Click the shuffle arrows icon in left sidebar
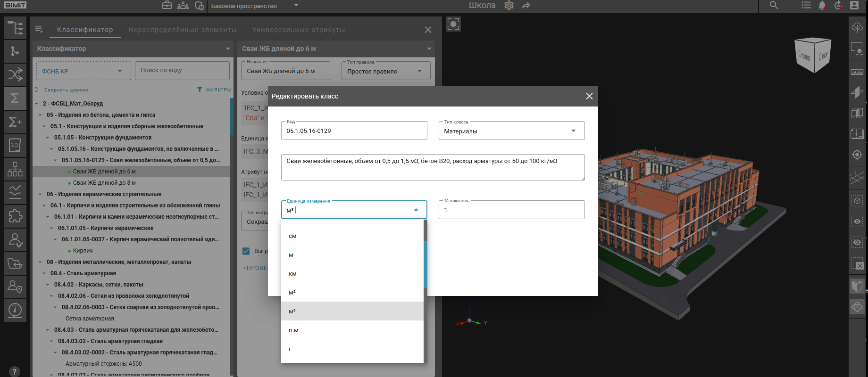The width and height of the screenshot is (868, 377). (x=15, y=74)
